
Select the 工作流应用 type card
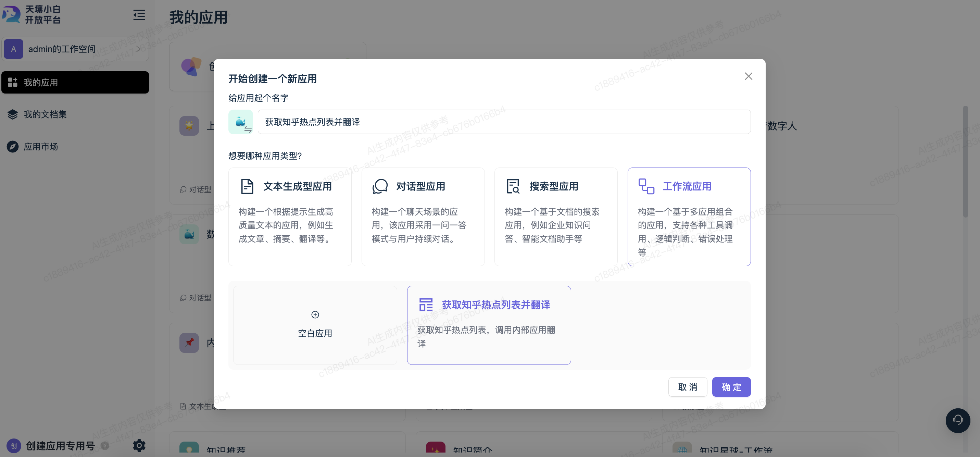pos(689,217)
